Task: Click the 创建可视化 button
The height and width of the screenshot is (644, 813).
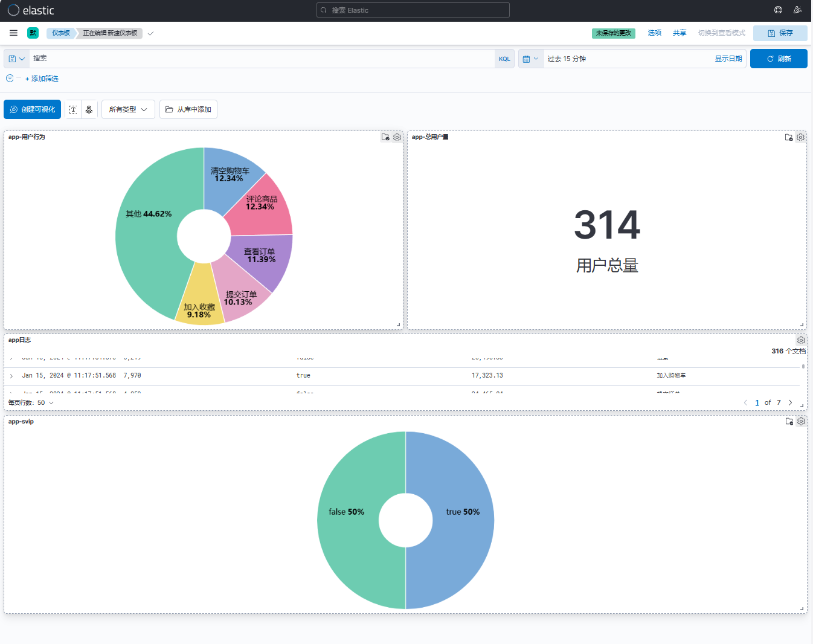Action: coord(33,109)
